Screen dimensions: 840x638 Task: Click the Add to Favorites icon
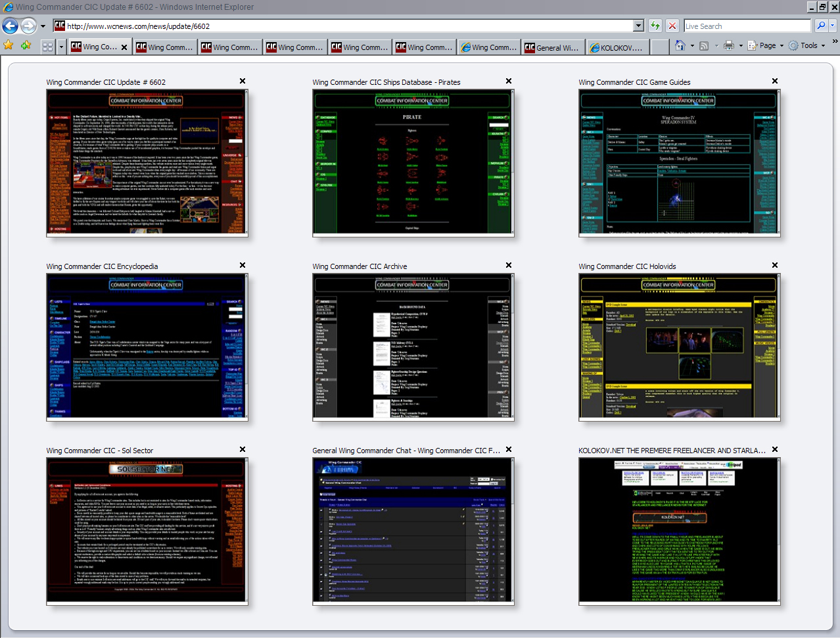click(26, 46)
